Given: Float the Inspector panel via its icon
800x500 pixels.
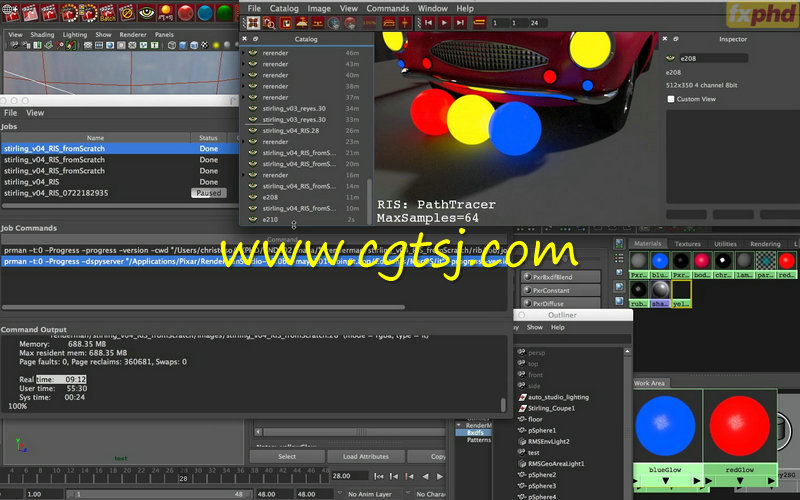Looking at the screenshot, I should (676, 39).
